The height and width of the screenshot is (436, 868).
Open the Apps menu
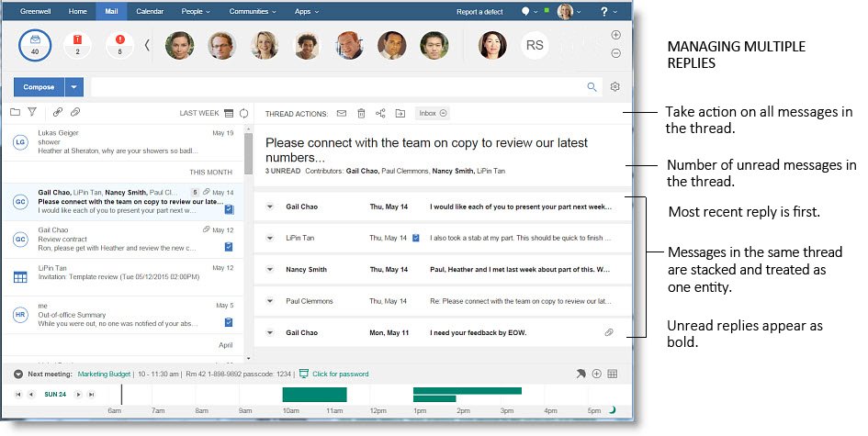(307, 11)
